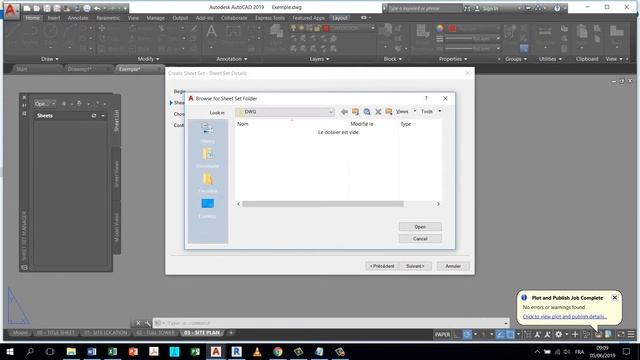Viewport: 640px width, 360px height.
Task: Switch to the Layout ribbon tab
Action: point(340,18)
